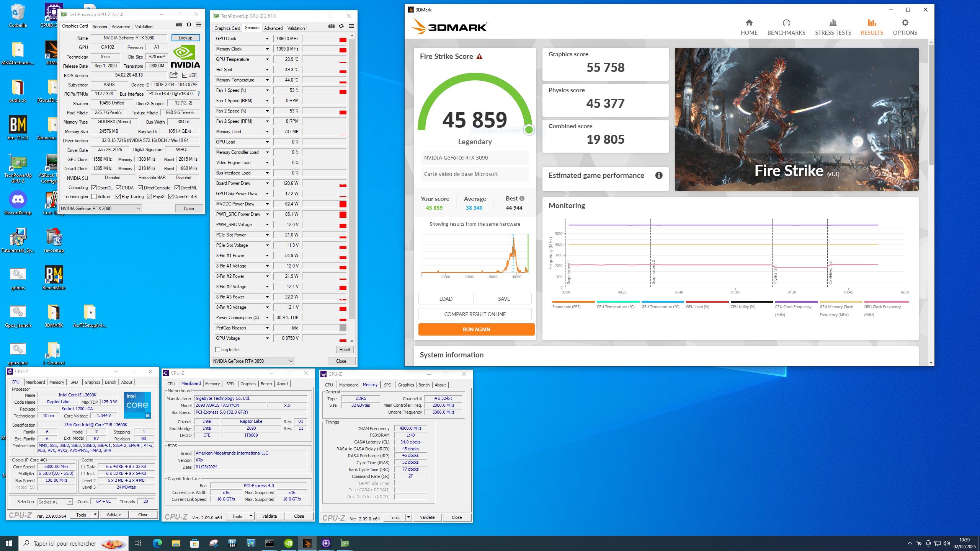This screenshot has height=551, width=980.
Task: Click the LOAD button in 3DMark
Action: (x=446, y=299)
